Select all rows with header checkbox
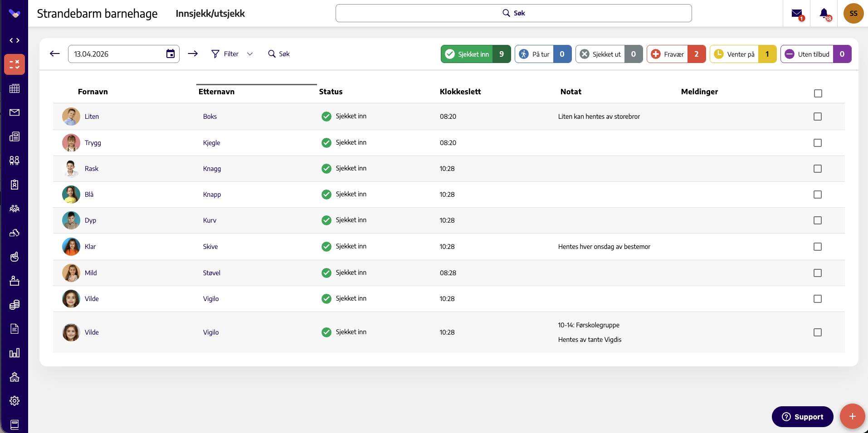 [x=818, y=93]
